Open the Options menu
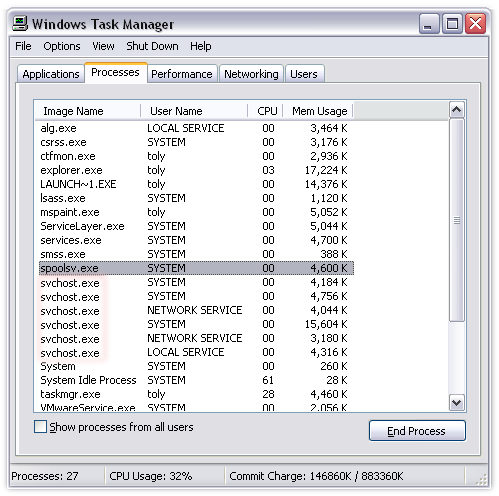 pyautogui.click(x=62, y=46)
